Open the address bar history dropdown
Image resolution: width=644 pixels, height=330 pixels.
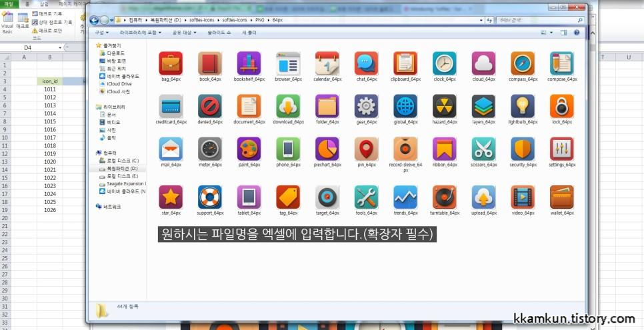tap(481, 20)
